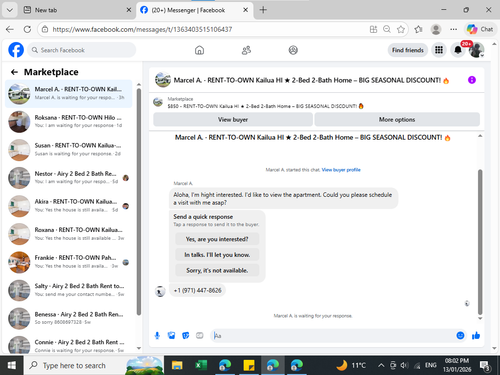
Task: Open the emoji picker in composer
Action: tap(460, 336)
